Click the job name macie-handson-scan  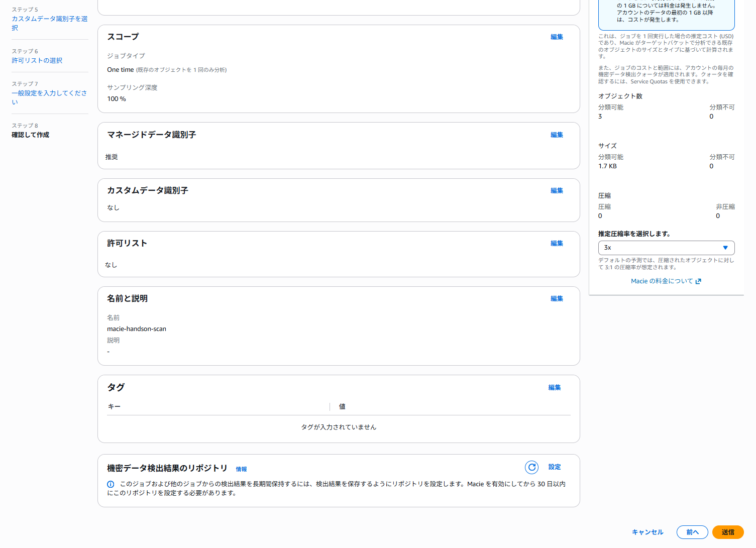click(137, 329)
